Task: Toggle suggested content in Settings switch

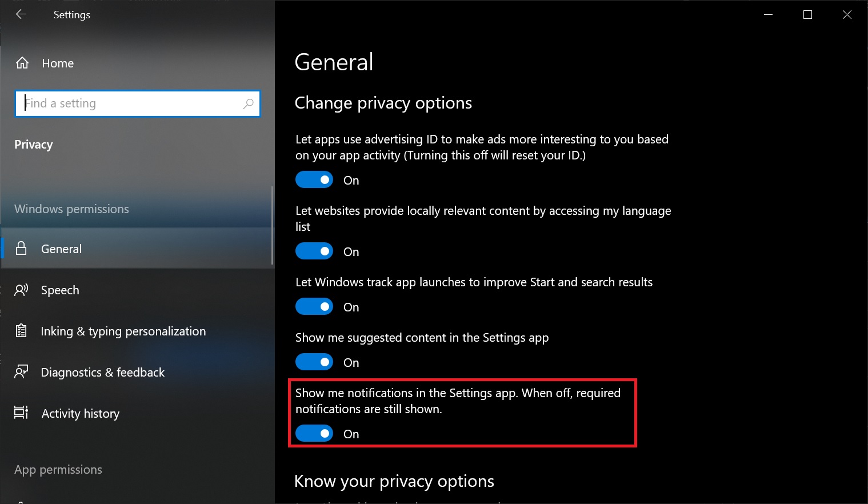Action: pos(314,362)
